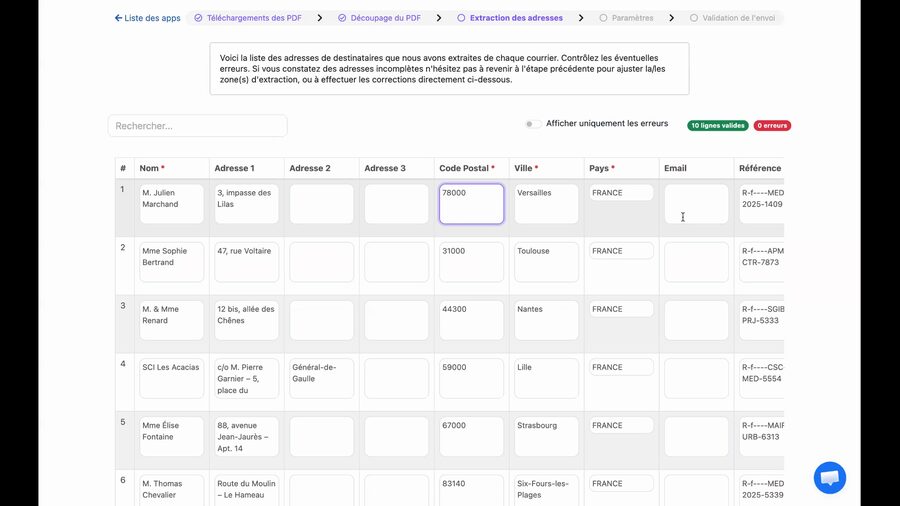
Task: Open the Découpage du PDF step
Action: 385,18
